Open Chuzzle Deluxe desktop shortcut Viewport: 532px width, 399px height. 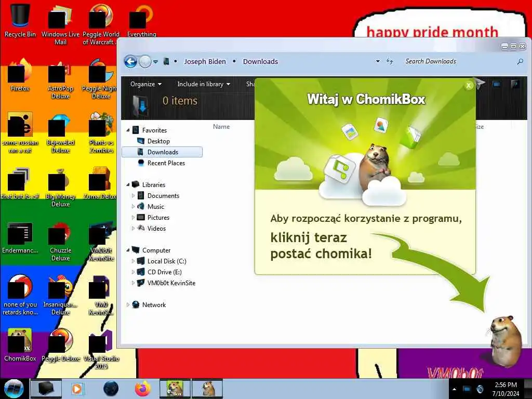60,241
